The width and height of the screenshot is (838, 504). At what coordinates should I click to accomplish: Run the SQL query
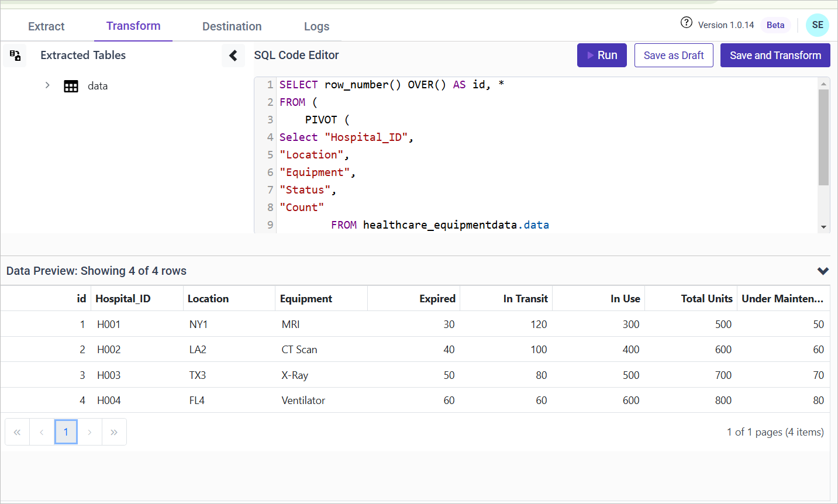(x=602, y=56)
